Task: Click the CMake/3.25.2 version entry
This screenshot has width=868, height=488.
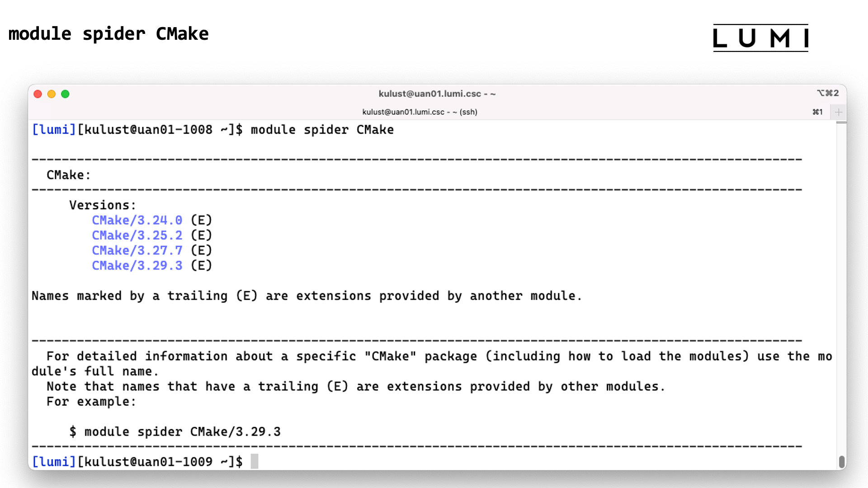Action: (137, 235)
